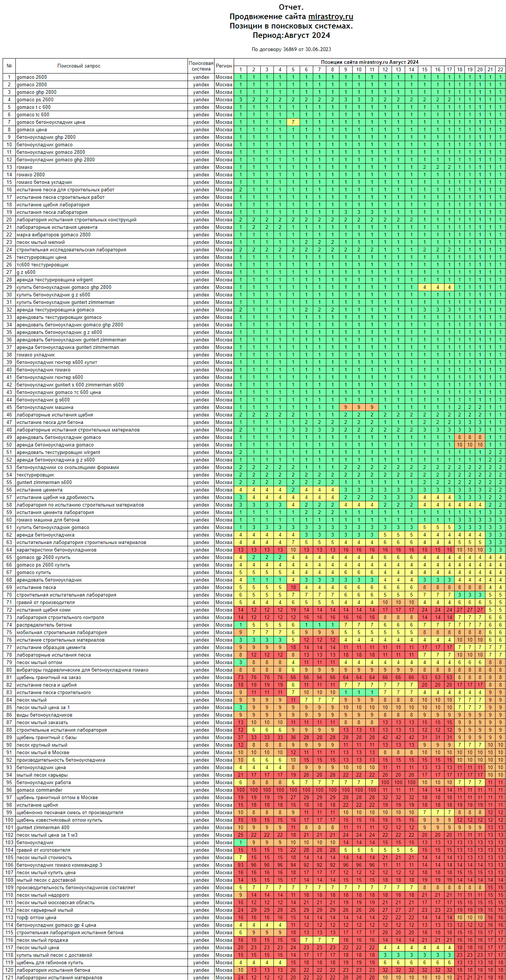Screen dimensions: 506x980
Task: Select the day 10 column header
Action: point(359,70)
